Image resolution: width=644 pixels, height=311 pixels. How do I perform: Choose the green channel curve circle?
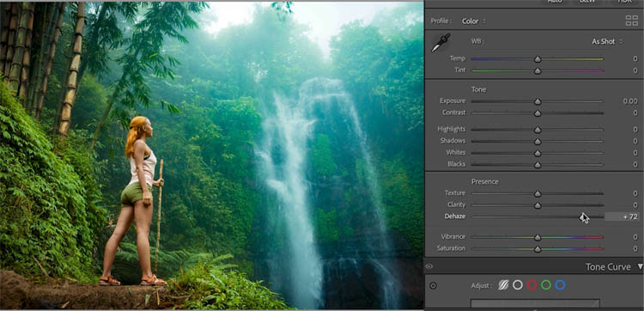(546, 284)
